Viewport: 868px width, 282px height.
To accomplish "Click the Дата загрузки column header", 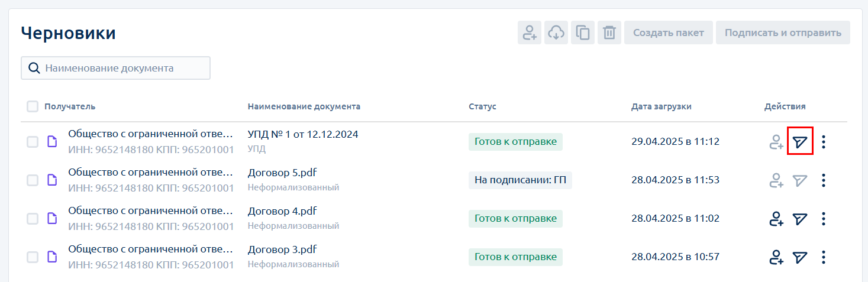I will pyautogui.click(x=662, y=106).
